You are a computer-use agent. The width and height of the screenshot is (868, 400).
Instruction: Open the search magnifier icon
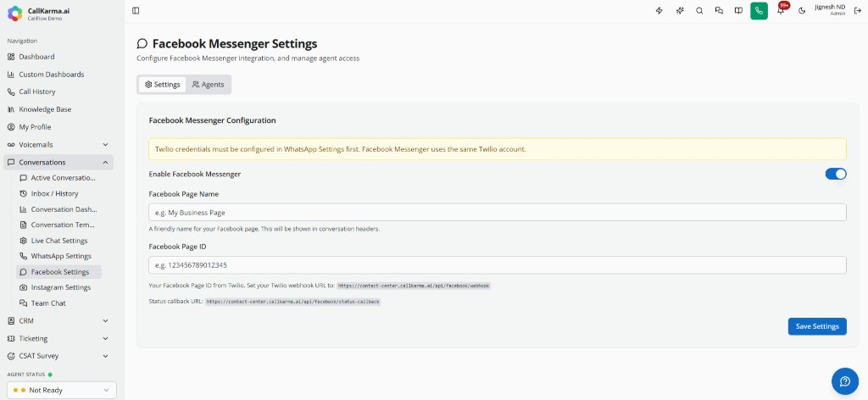coord(699,10)
